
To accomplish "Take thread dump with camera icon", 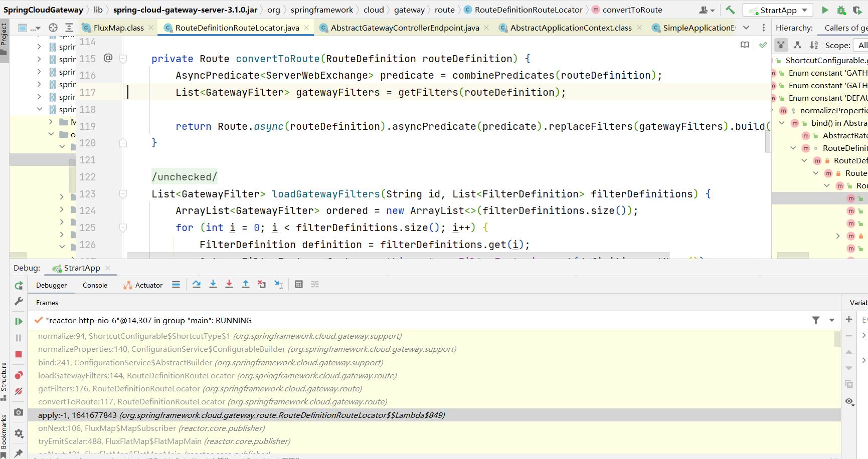I will point(19,412).
